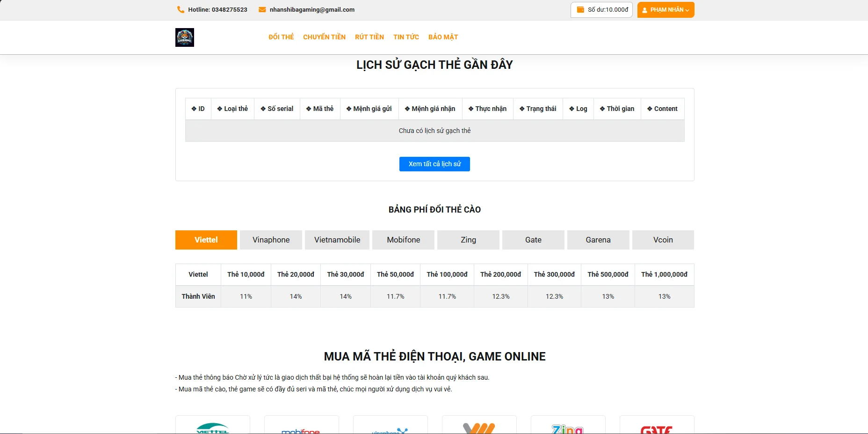Click Xem tất cả lịch sử button
This screenshot has height=434, width=868.
pyautogui.click(x=434, y=164)
